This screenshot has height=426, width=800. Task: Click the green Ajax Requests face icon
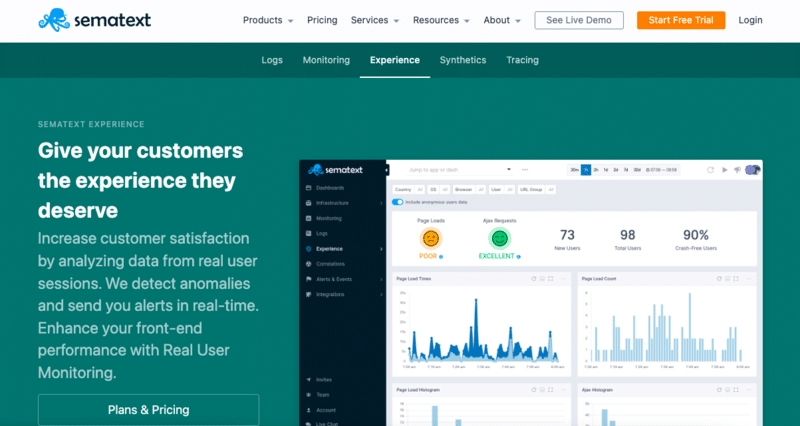499,238
